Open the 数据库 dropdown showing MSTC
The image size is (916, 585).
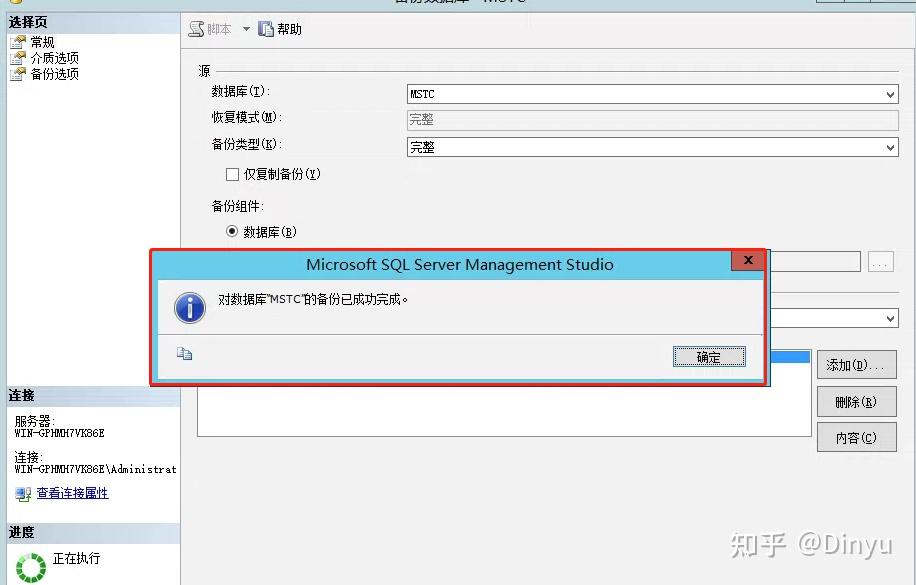coord(891,93)
